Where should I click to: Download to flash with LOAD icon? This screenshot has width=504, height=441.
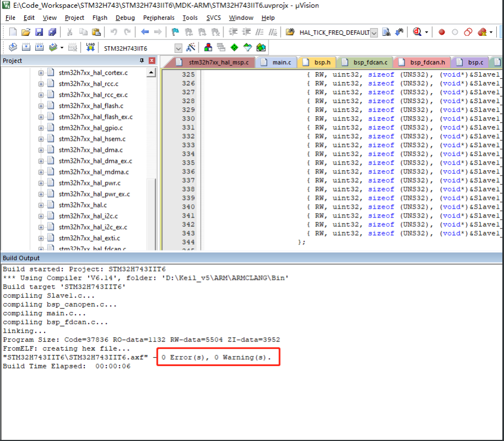coord(90,47)
